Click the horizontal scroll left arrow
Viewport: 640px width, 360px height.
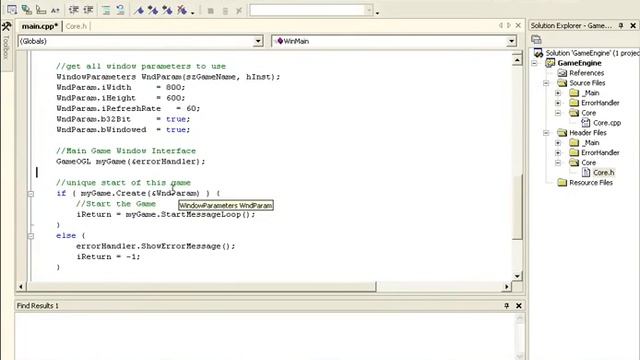(21, 287)
